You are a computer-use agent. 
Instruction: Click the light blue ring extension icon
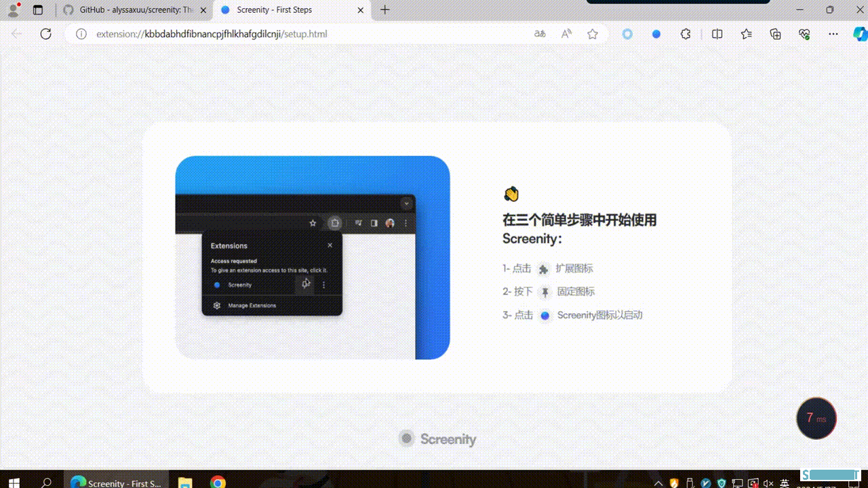click(627, 34)
